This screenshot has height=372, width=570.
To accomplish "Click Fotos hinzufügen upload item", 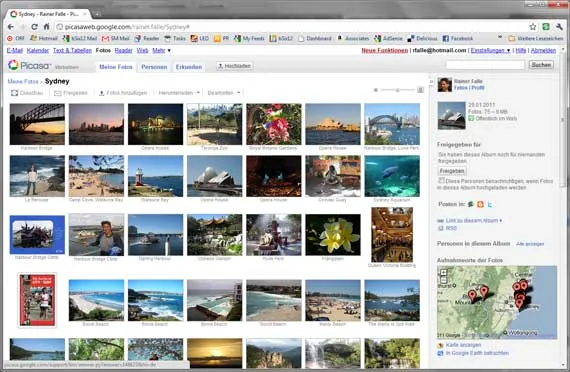I will pyautogui.click(x=123, y=93).
